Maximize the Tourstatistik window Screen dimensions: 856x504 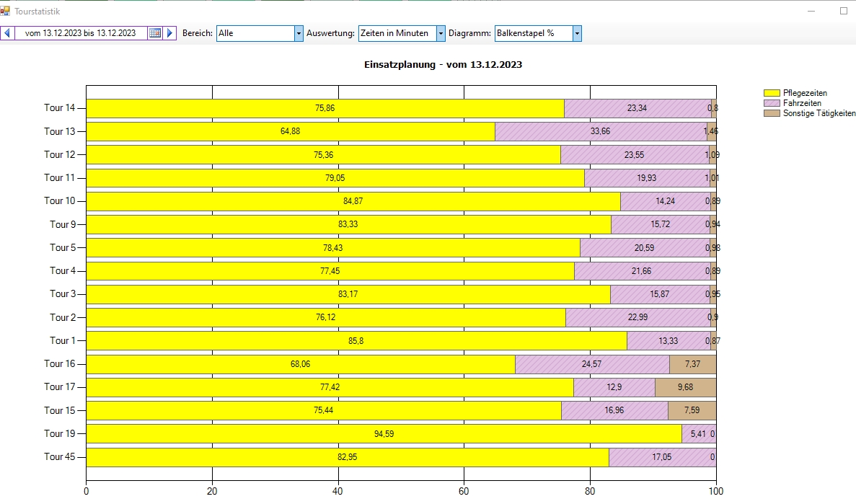[844, 12]
